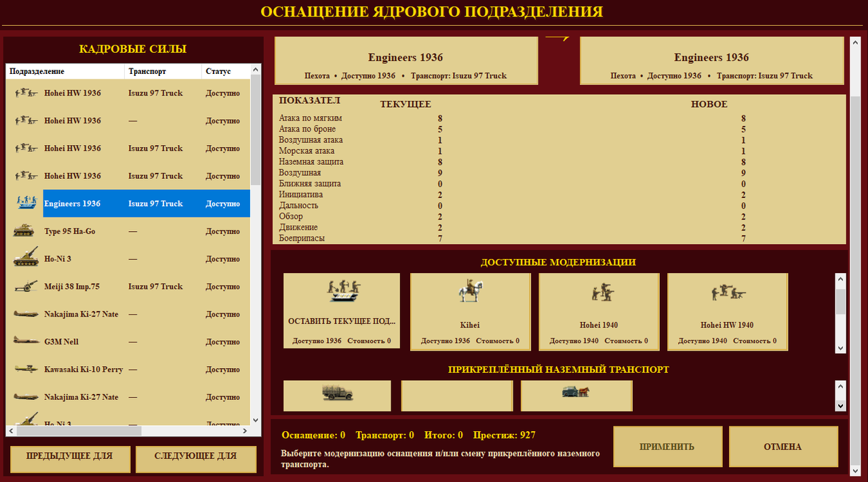
Task: Click transport list scroll-down arrow
Action: click(841, 405)
